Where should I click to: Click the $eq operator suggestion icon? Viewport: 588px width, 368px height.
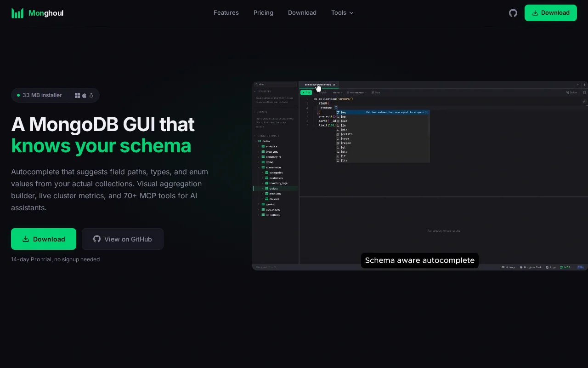[x=338, y=112]
